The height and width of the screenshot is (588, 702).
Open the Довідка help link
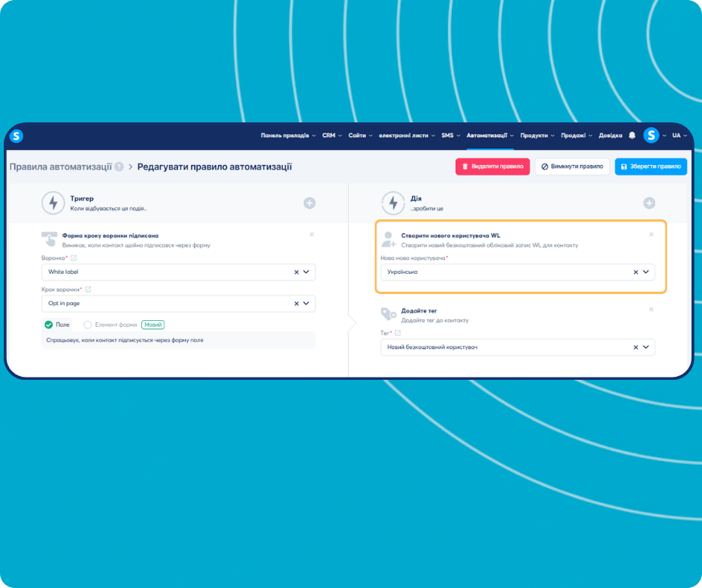pos(610,135)
